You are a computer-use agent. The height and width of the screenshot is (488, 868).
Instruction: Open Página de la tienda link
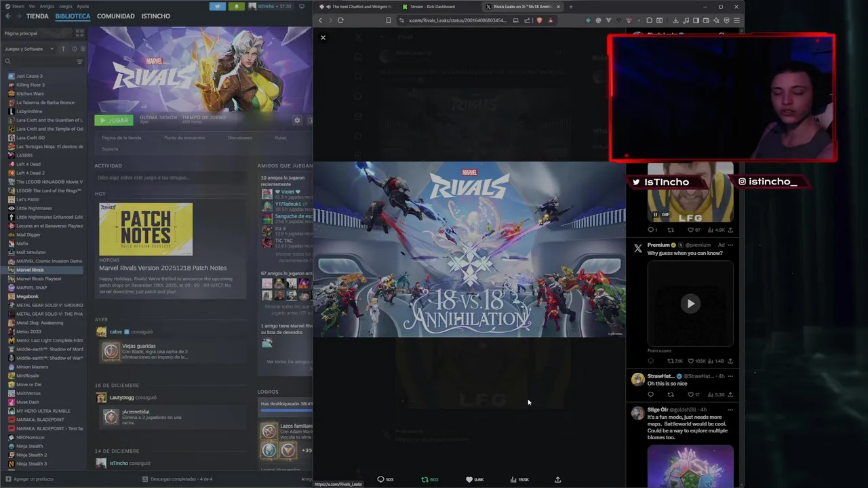point(121,138)
